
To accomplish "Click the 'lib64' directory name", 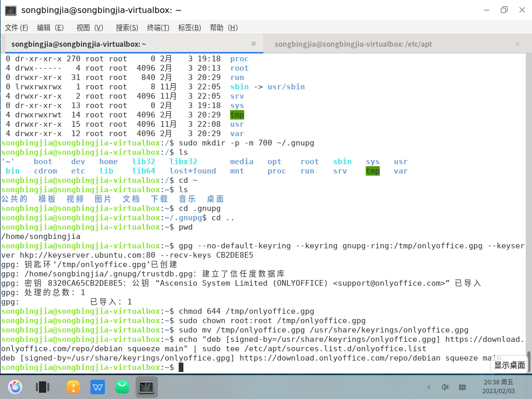I will pos(143,171).
